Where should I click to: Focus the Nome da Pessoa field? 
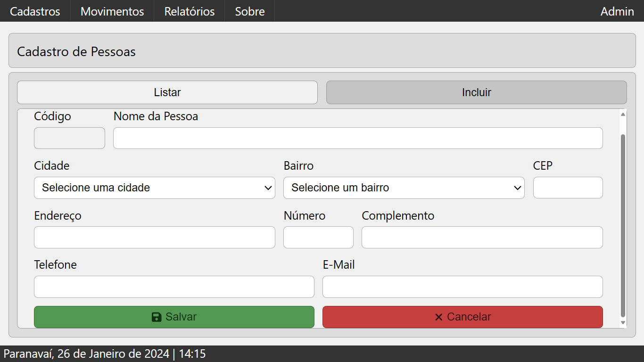tap(358, 138)
